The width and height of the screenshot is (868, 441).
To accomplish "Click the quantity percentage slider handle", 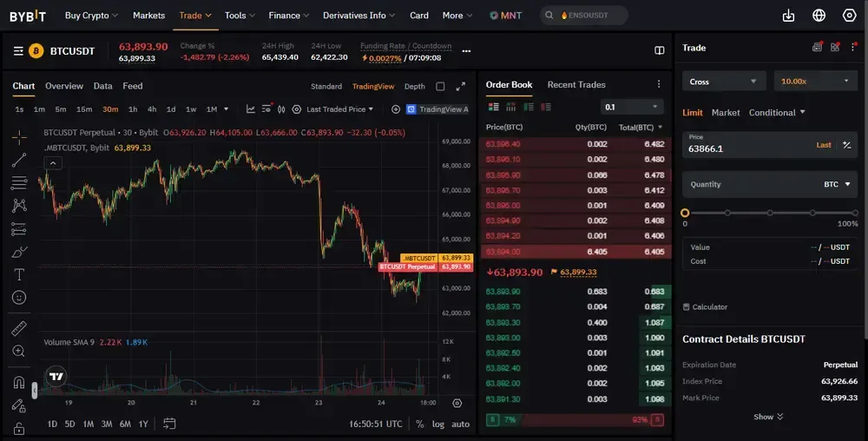I will (x=685, y=213).
